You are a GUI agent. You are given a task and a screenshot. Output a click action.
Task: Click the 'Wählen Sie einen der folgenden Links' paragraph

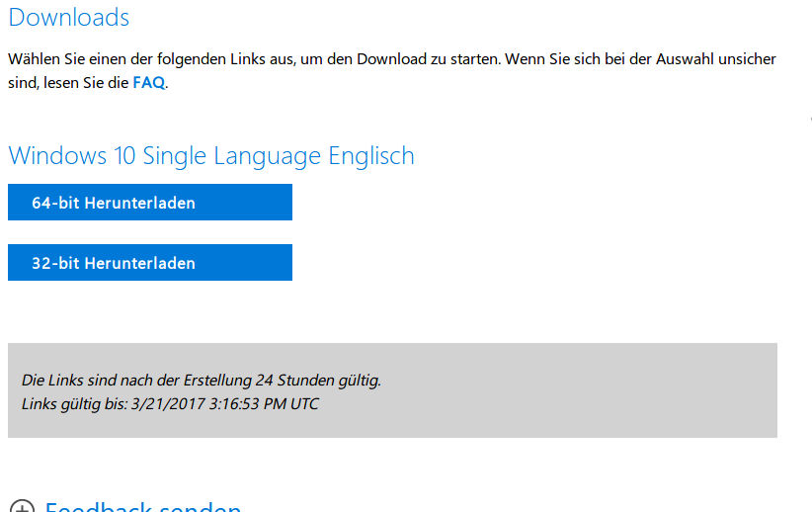(392, 70)
